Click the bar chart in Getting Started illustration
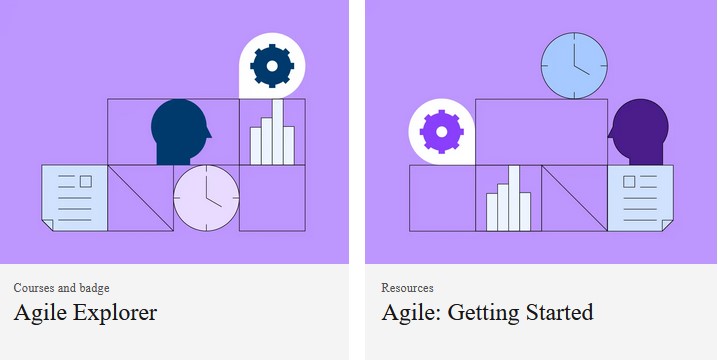718x360 pixels. click(x=508, y=198)
